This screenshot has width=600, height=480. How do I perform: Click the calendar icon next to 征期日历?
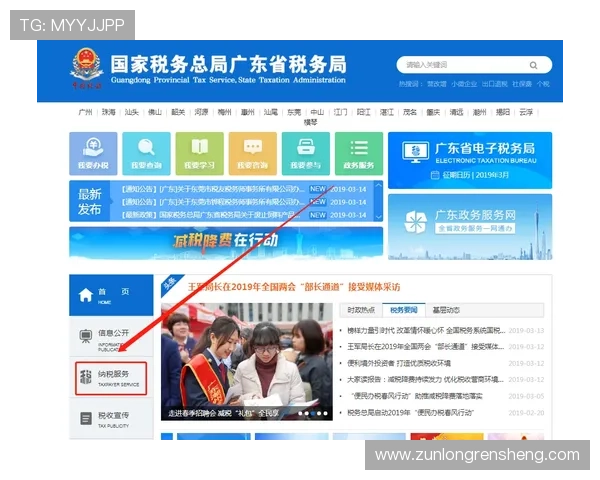pyautogui.click(x=435, y=175)
